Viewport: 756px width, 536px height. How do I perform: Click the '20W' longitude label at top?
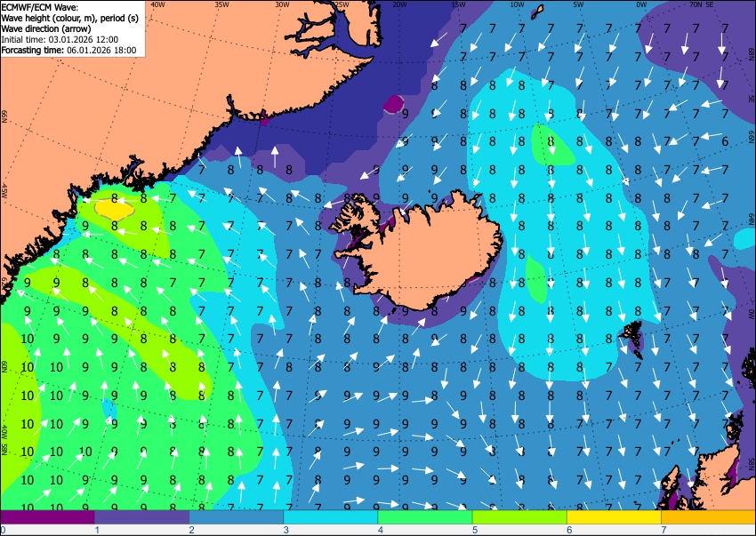click(x=398, y=4)
